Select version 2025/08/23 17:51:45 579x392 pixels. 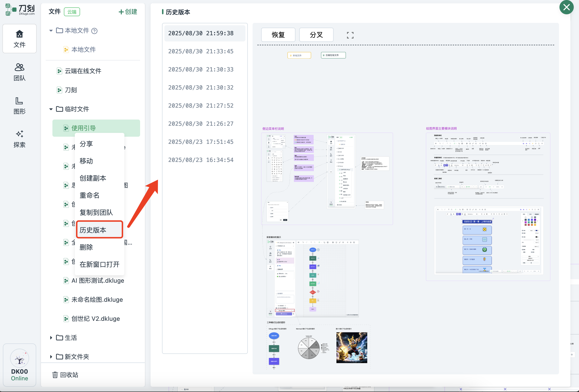coord(201,142)
